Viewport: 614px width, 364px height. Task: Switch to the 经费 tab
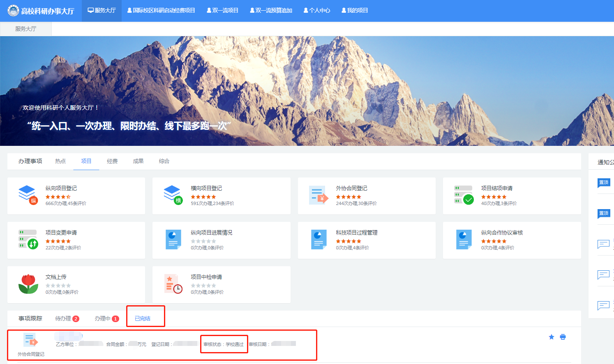point(112,161)
